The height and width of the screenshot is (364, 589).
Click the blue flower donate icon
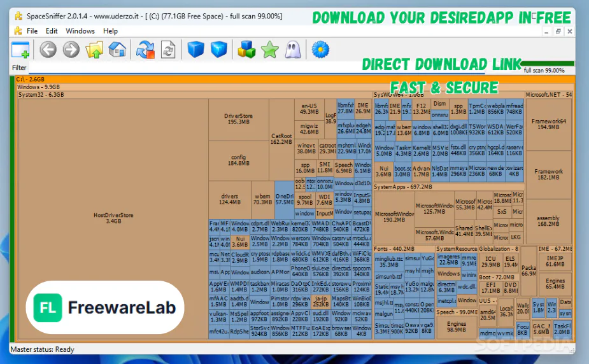pos(320,50)
